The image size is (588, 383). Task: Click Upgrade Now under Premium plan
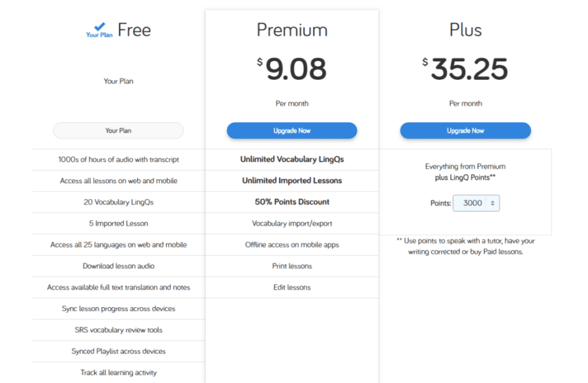pyautogui.click(x=291, y=131)
